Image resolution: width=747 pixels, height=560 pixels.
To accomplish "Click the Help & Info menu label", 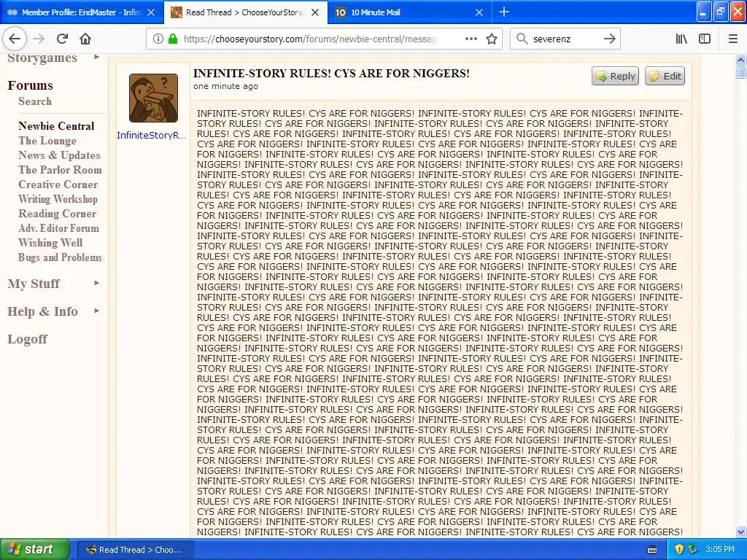I will [42, 311].
